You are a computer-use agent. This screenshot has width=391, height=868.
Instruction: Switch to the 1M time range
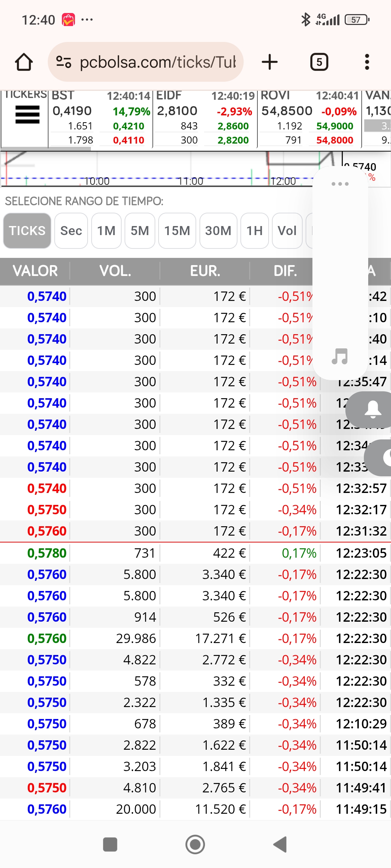106,231
